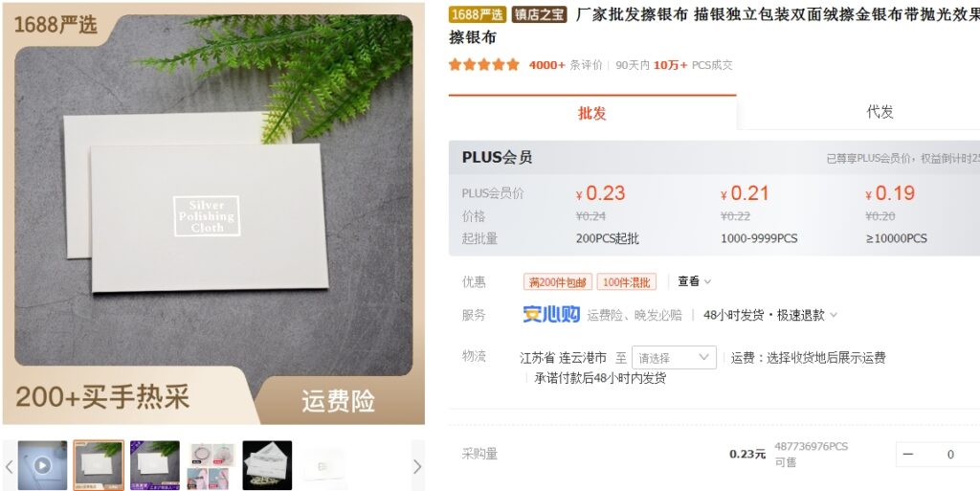Open the 请选择 destination dropdown
The width and height of the screenshot is (980, 491).
pos(674,357)
